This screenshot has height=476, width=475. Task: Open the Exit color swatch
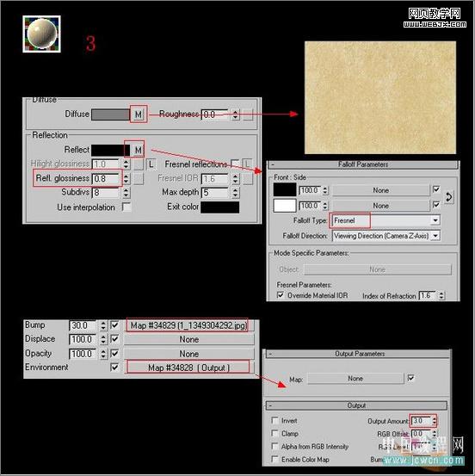[219, 207]
